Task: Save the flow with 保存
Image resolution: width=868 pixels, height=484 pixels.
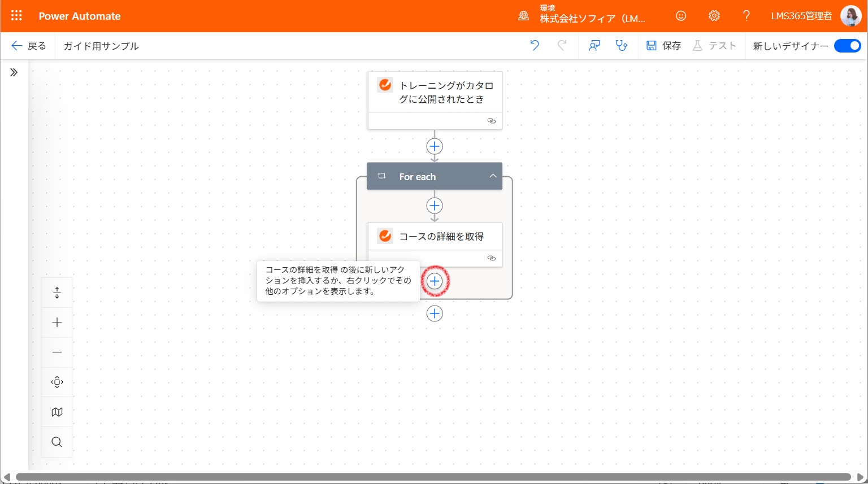Action: coord(663,46)
